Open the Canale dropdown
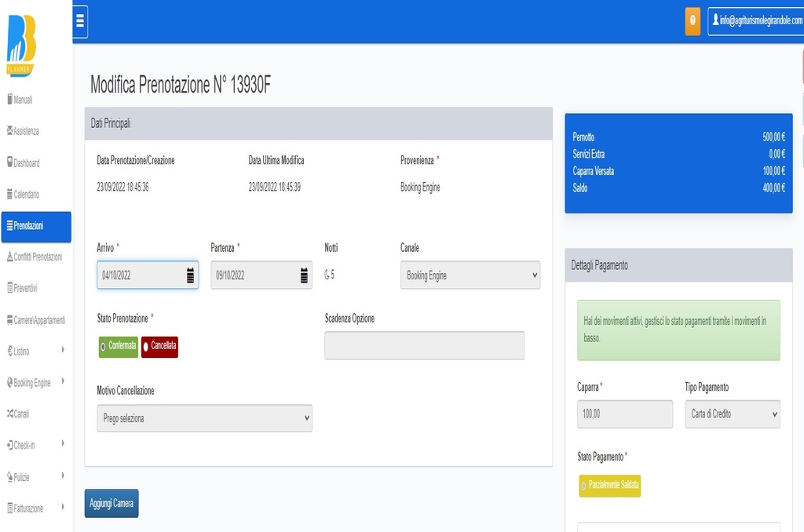 tap(470, 275)
